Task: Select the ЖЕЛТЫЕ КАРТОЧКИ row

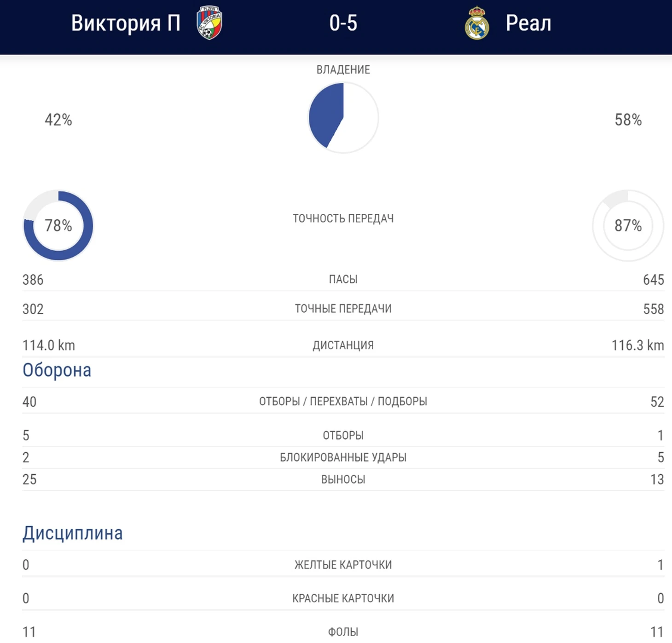Action: coord(343,564)
